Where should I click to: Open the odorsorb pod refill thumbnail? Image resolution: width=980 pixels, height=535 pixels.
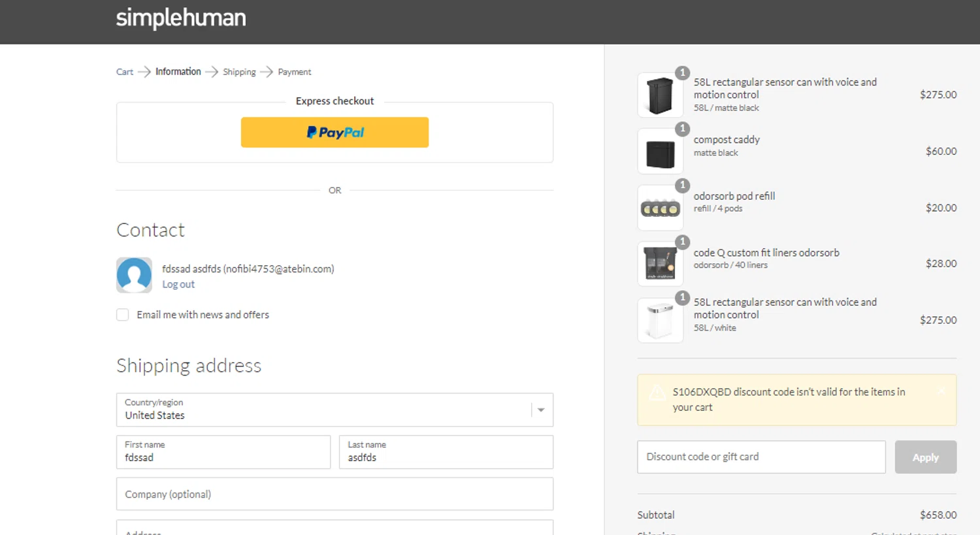tap(660, 208)
